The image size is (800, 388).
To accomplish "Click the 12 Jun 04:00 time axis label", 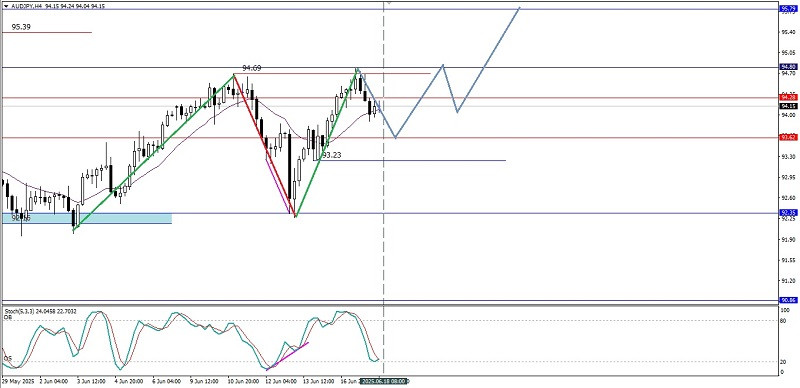I will [281, 381].
